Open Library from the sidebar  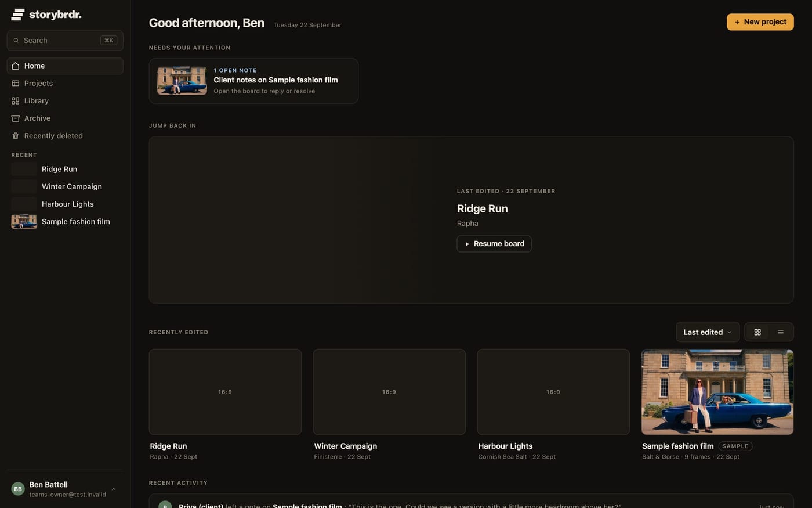pos(65,101)
